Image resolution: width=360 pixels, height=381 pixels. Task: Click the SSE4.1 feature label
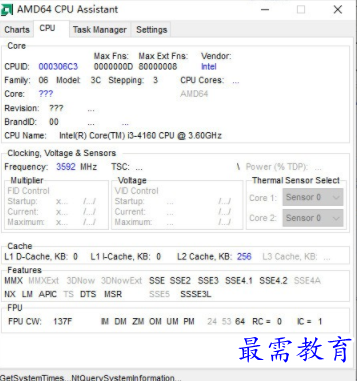pyautogui.click(x=239, y=281)
